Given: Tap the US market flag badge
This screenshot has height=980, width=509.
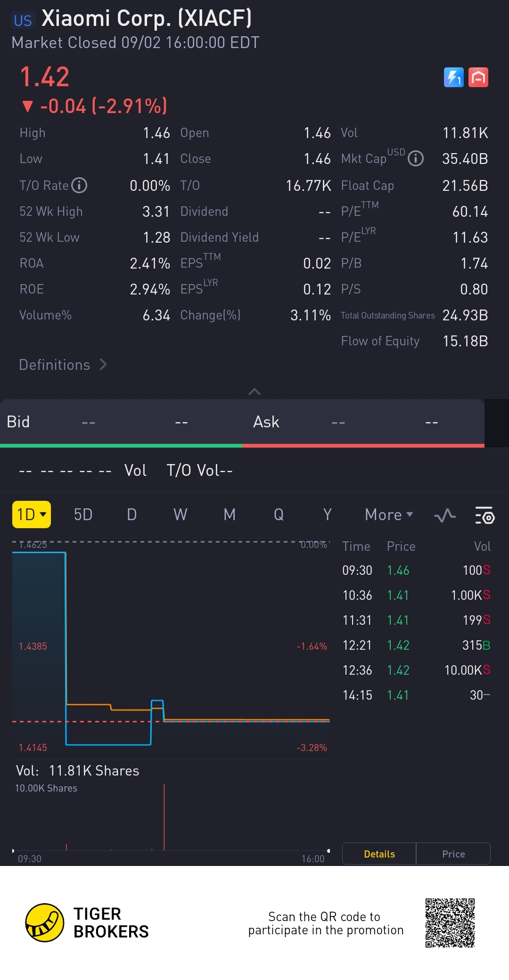Looking at the screenshot, I should click(x=23, y=20).
